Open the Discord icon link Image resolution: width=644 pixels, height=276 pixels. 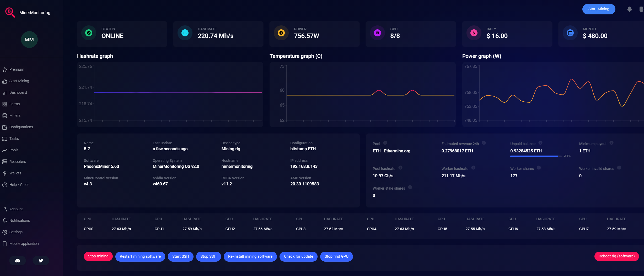pyautogui.click(x=18, y=261)
